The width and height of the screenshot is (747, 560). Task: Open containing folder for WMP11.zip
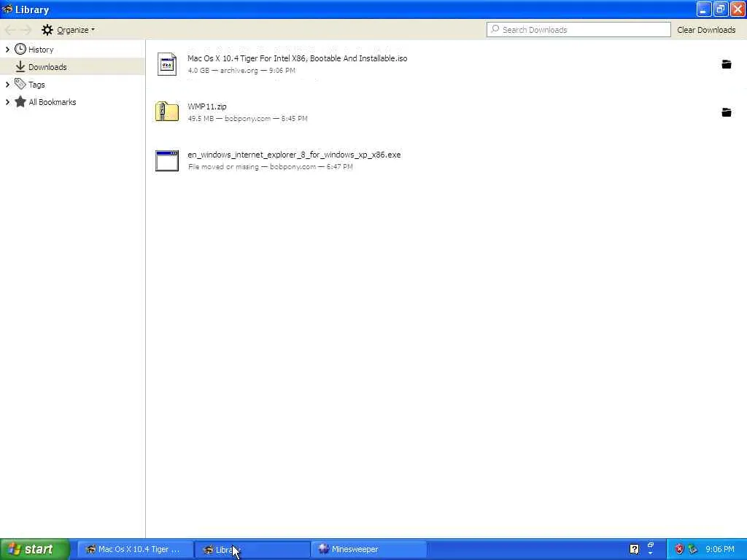tap(726, 112)
